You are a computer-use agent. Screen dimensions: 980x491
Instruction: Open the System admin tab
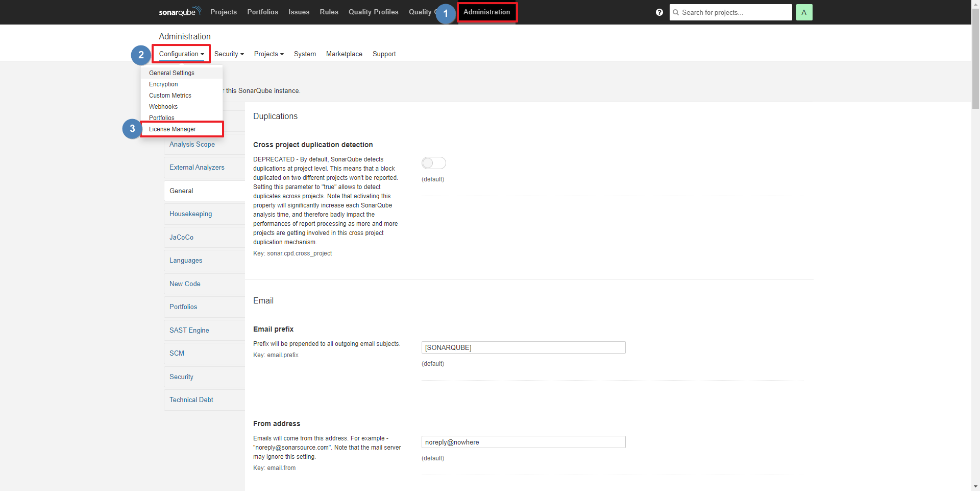pyautogui.click(x=305, y=54)
